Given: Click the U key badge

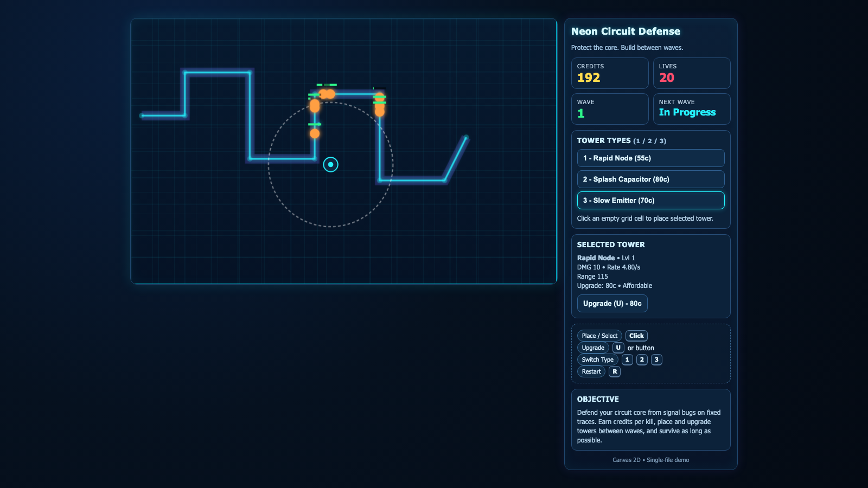Looking at the screenshot, I should coord(618,348).
